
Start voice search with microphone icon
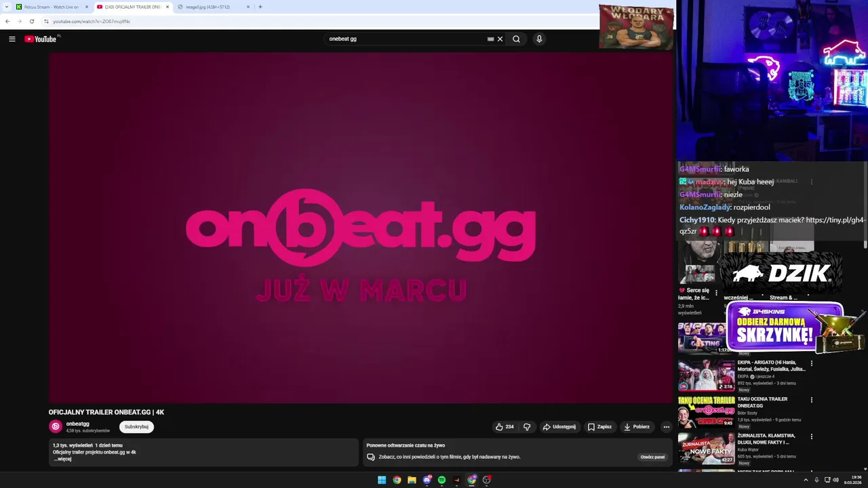(539, 39)
